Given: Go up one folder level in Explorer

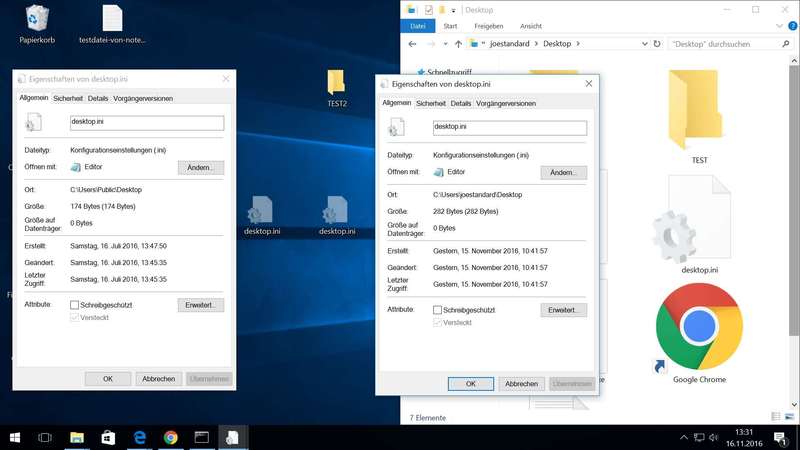Looking at the screenshot, I should click(458, 44).
